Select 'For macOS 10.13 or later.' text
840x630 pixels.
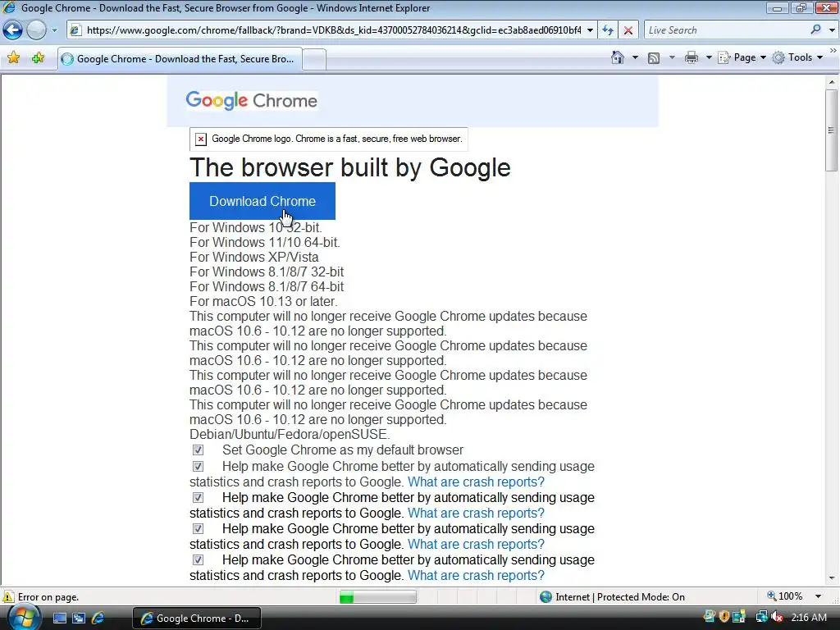pyautogui.click(x=263, y=302)
